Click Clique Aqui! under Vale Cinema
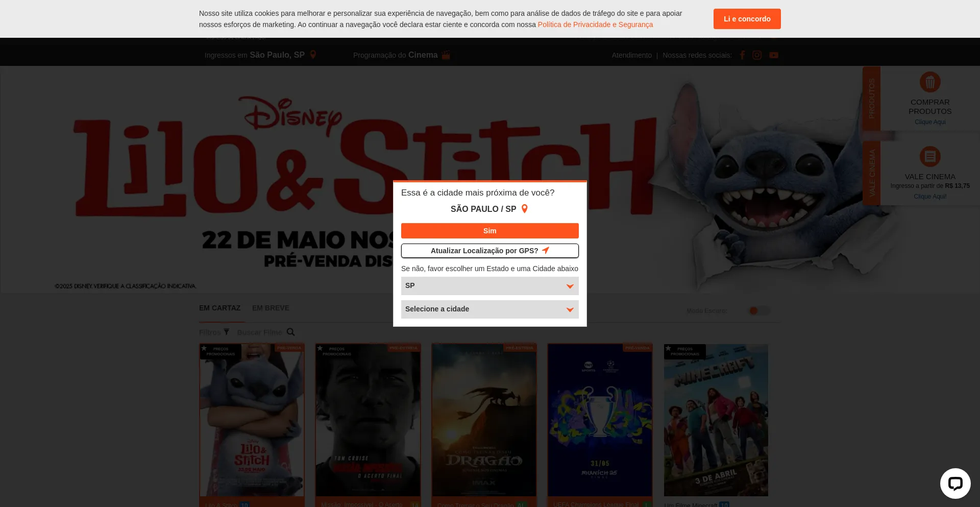 [x=930, y=197]
